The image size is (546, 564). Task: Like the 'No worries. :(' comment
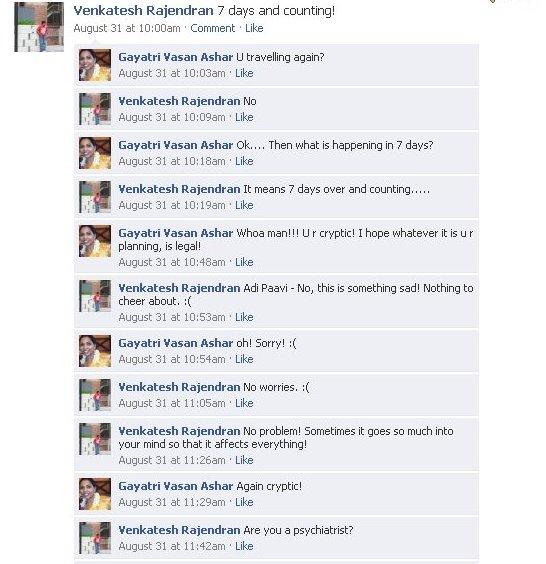pyautogui.click(x=244, y=403)
